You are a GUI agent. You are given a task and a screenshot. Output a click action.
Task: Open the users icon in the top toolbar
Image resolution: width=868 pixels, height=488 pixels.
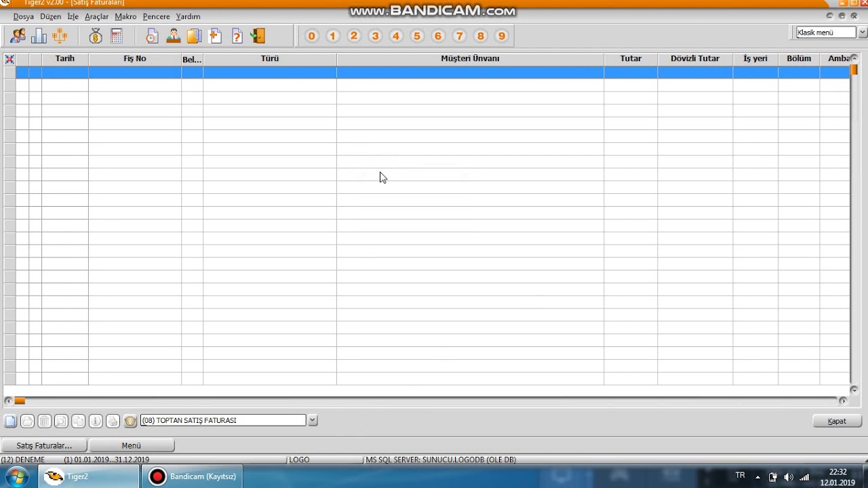(x=18, y=36)
